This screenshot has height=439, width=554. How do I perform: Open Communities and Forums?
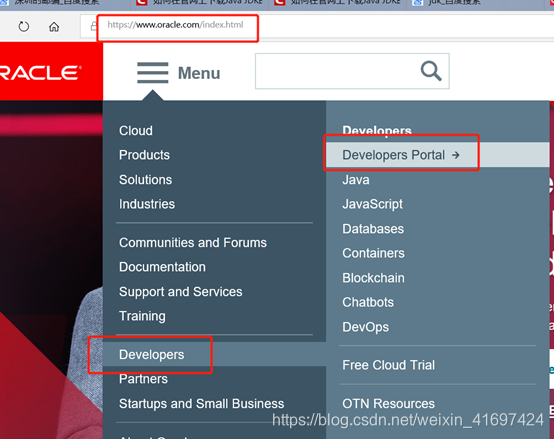[x=193, y=243]
